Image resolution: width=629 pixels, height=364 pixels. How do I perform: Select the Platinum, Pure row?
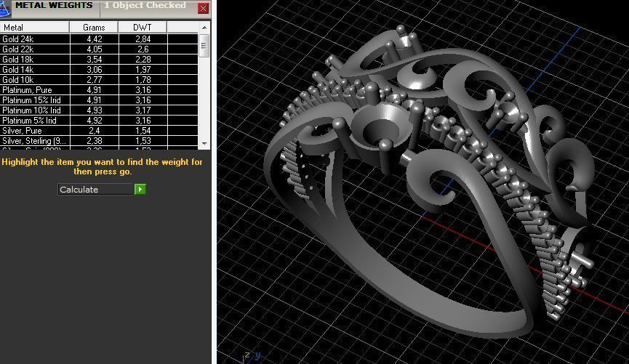tap(99, 90)
